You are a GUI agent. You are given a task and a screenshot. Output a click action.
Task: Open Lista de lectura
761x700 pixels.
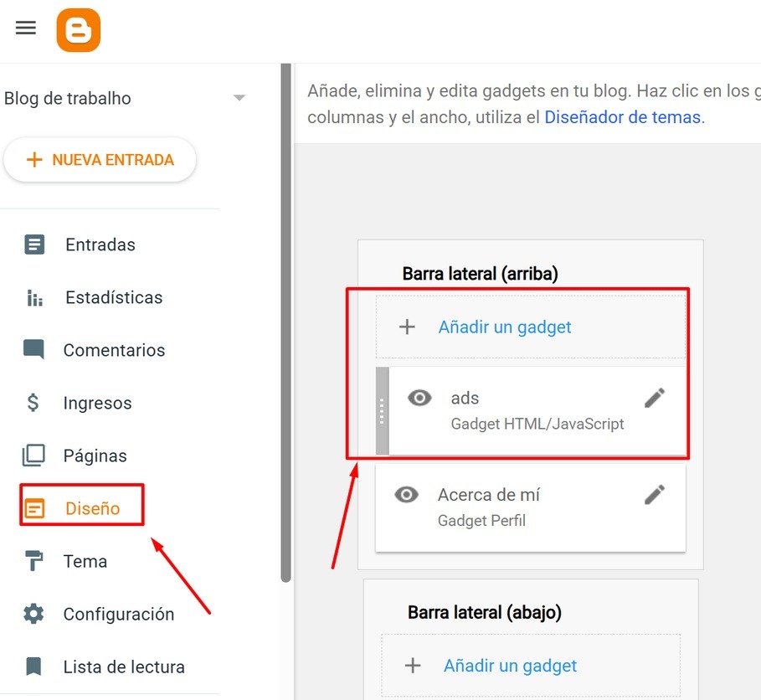click(124, 667)
